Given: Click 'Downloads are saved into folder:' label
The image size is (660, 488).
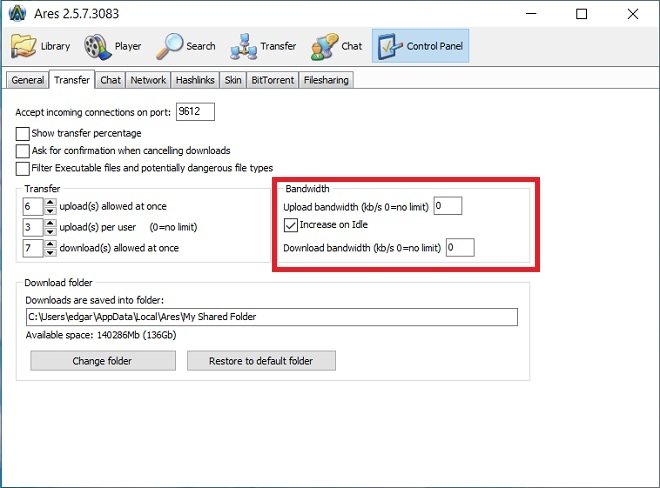Looking at the screenshot, I should 95,300.
